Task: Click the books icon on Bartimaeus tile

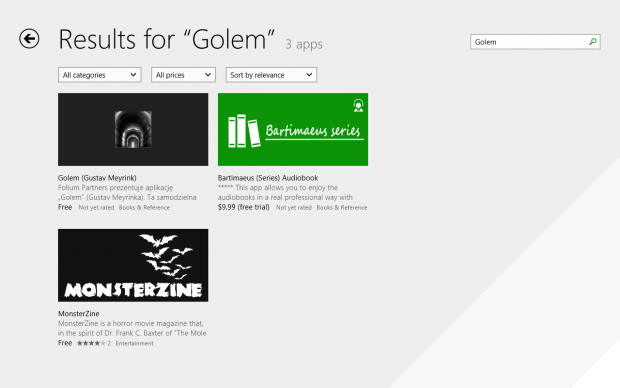Action: click(x=244, y=131)
